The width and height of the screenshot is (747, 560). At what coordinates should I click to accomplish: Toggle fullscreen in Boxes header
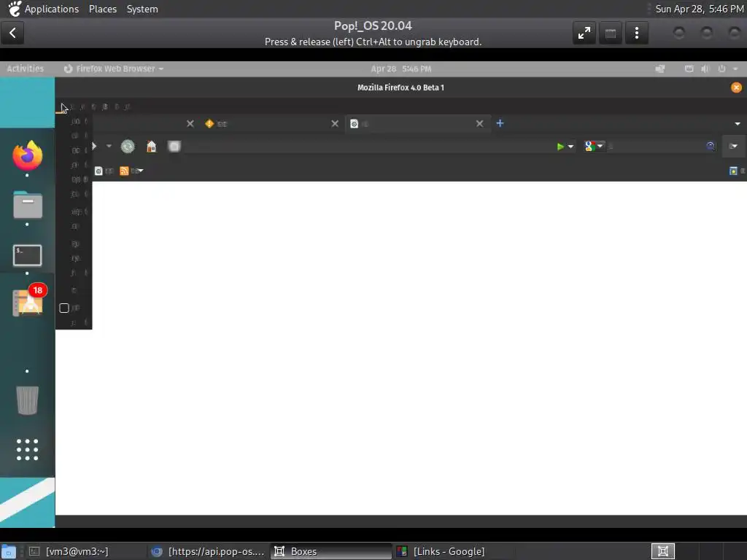584,33
